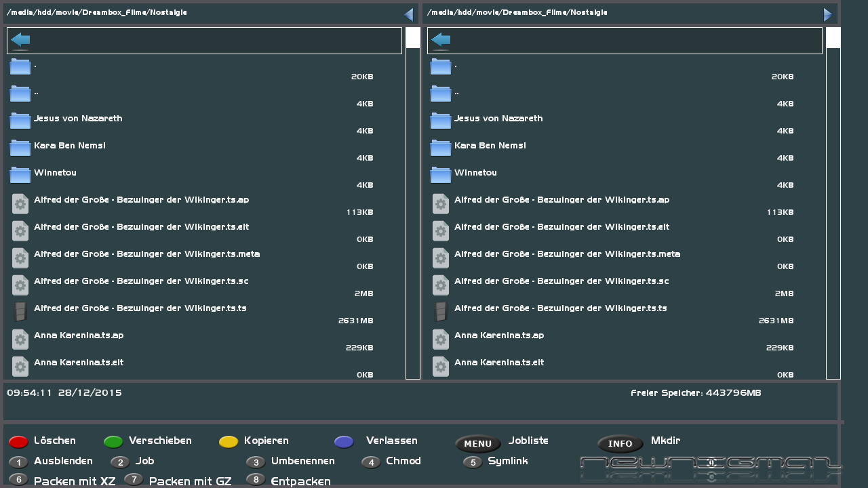Select Entpacken option number 8
Viewport: 868px width, 488px height.
pyautogui.click(x=256, y=480)
